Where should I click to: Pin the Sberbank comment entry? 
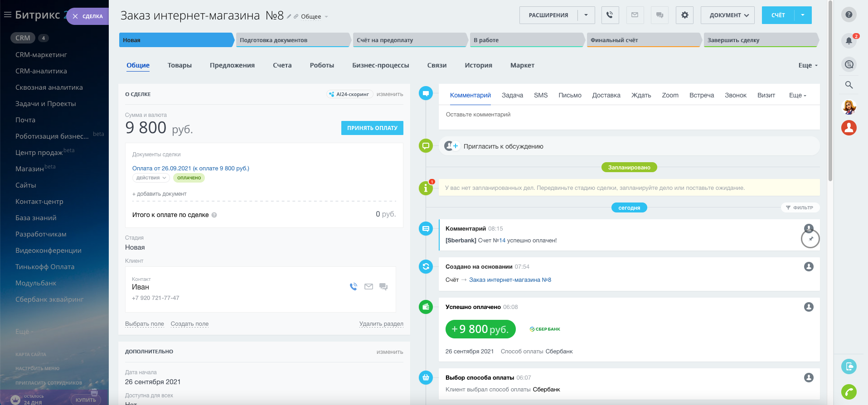click(x=810, y=239)
